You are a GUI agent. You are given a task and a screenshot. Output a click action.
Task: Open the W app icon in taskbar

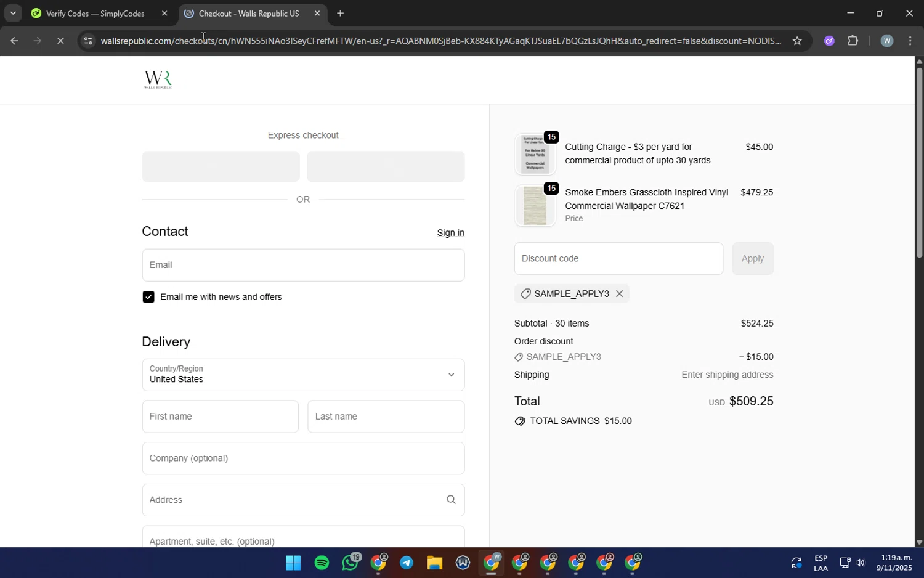(x=463, y=563)
